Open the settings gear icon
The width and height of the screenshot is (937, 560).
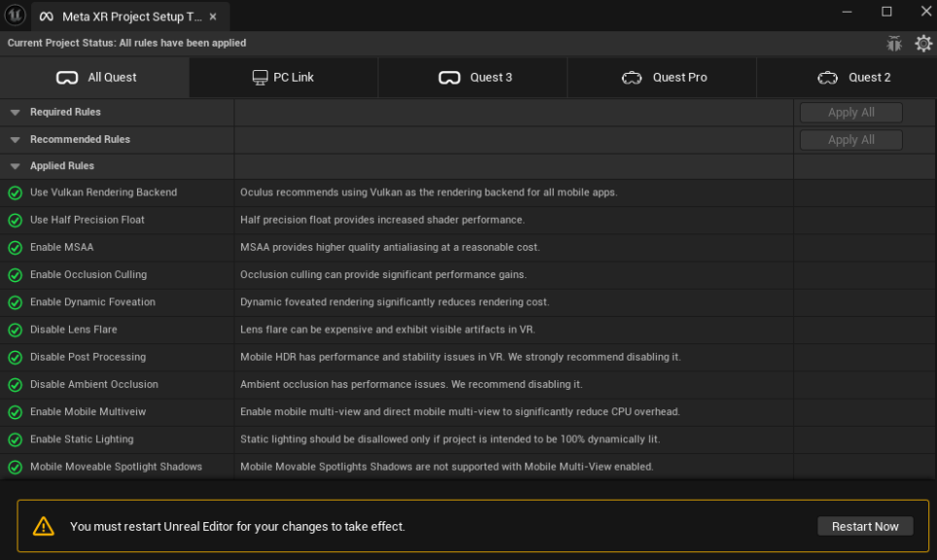coord(923,43)
